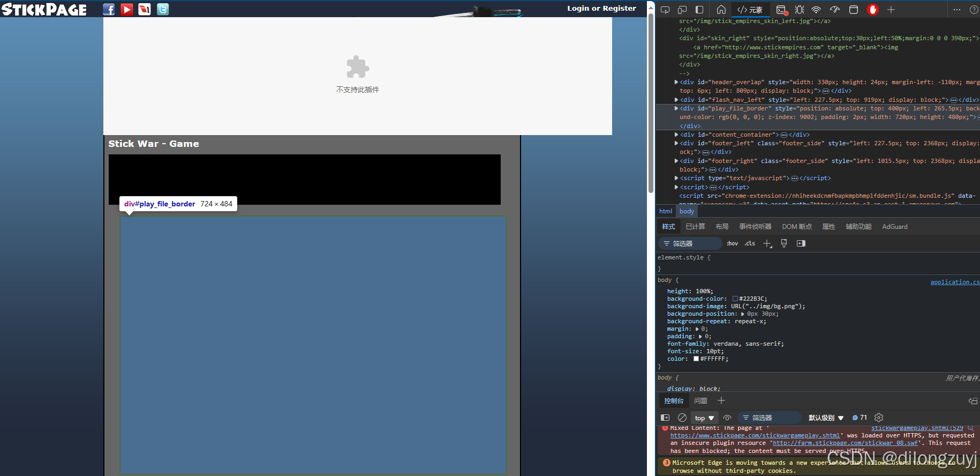980x476 pixels.
Task: Select the 元素 (Elements) tab
Action: tap(750, 10)
